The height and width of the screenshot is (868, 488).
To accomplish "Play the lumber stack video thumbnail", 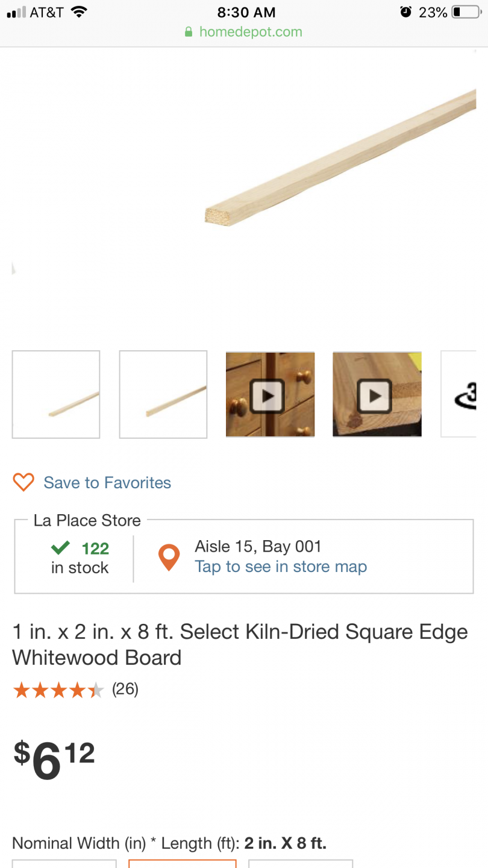I will click(x=377, y=394).
